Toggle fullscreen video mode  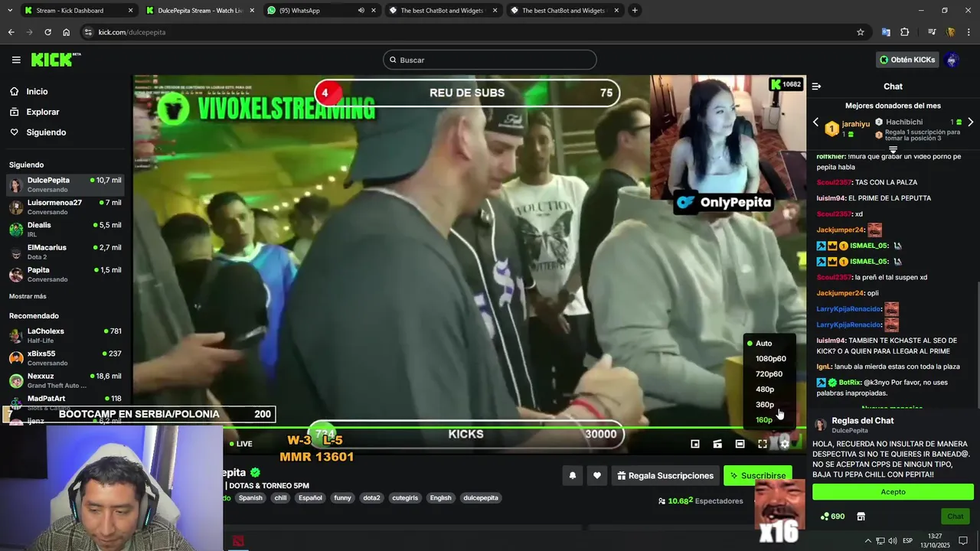pos(763,444)
